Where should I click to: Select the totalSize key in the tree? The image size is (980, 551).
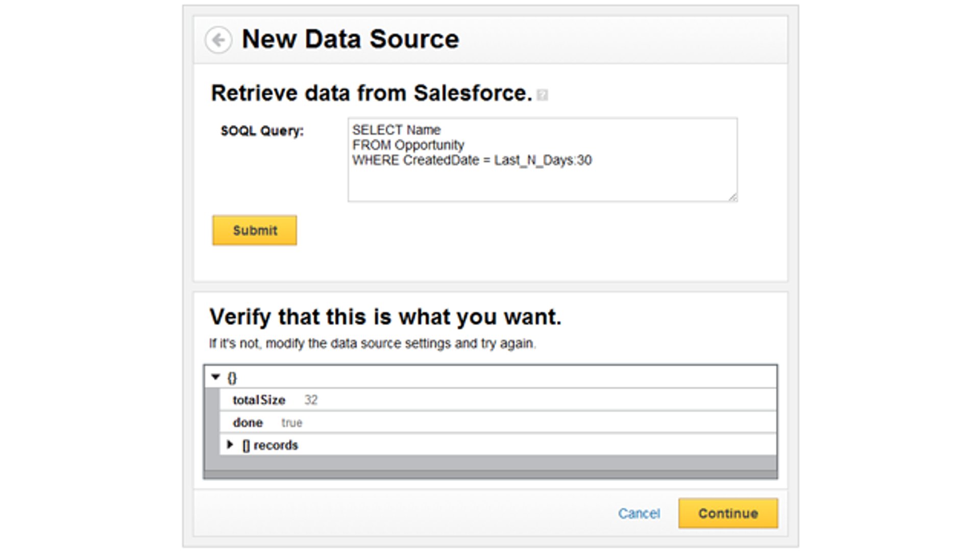tap(259, 400)
